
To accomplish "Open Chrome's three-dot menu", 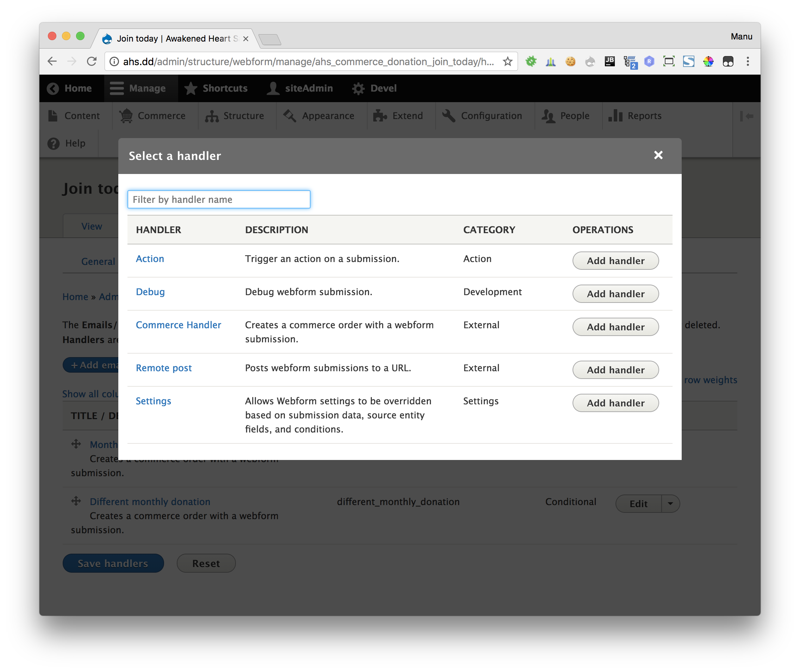I will [x=748, y=61].
